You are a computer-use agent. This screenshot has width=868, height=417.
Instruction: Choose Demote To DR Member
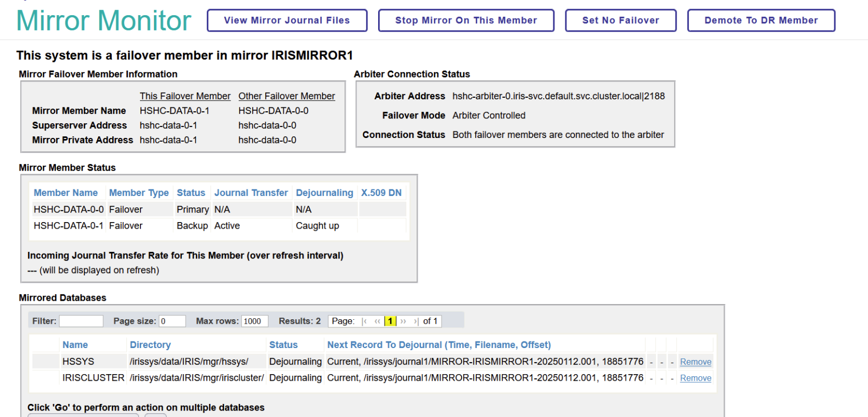761,21
